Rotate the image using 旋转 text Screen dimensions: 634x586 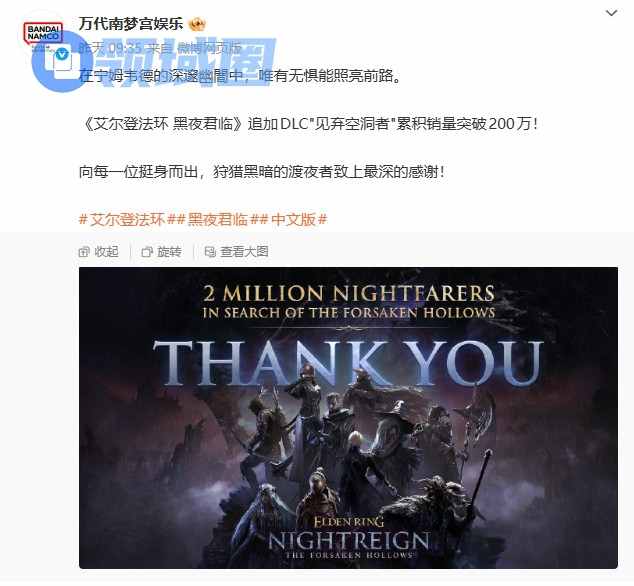169,252
